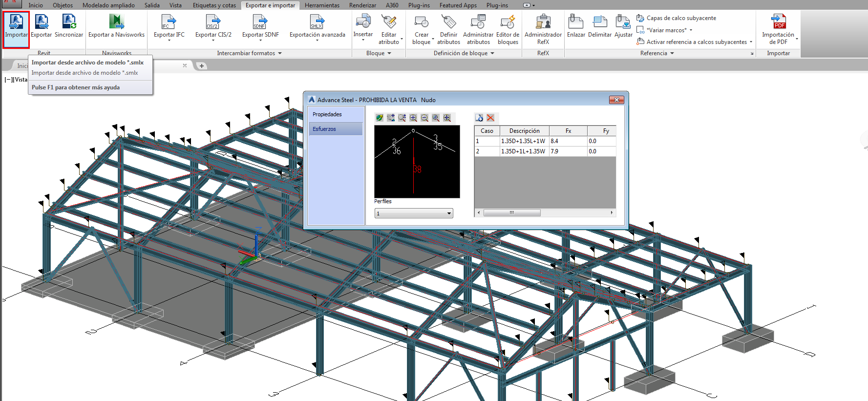Screen dimensions: 868x401
Task: Click the Ajustar reference icon
Action: pos(623,21)
